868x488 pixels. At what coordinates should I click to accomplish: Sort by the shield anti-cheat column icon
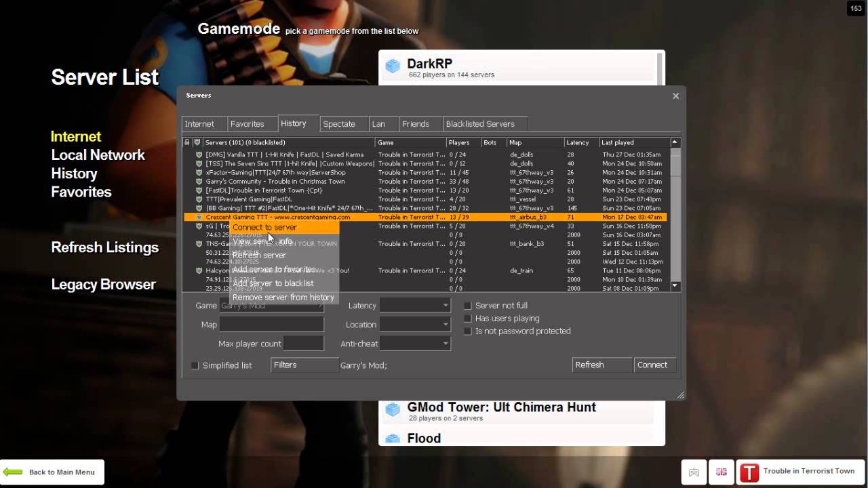(197, 142)
